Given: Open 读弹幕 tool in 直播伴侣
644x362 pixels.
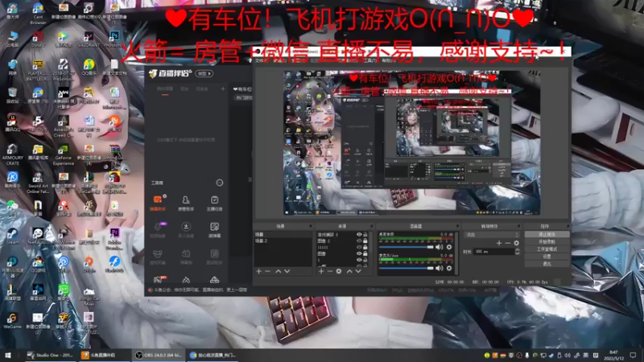Looking at the screenshot, I should pyautogui.click(x=214, y=230).
